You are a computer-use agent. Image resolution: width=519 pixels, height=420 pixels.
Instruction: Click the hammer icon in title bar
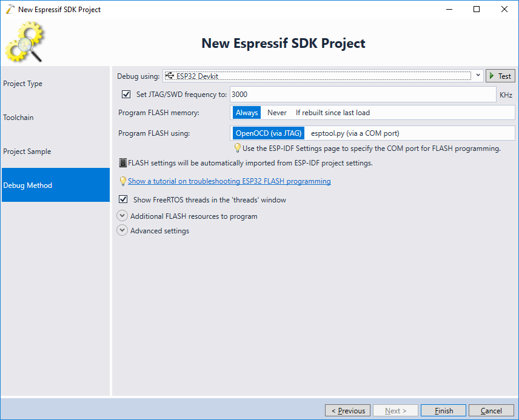point(10,9)
